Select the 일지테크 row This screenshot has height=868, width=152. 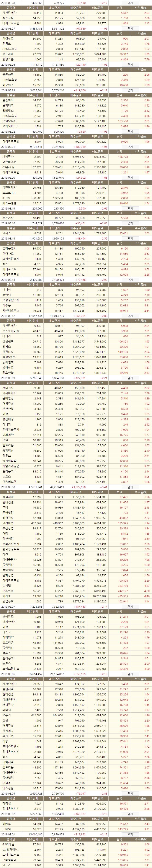click(x=76, y=105)
